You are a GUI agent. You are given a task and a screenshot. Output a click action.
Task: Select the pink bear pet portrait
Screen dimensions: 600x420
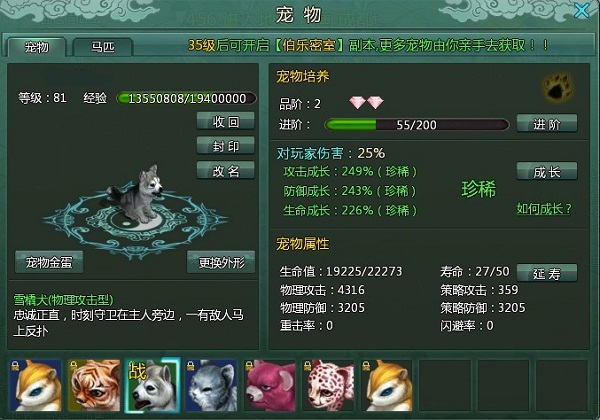point(270,385)
